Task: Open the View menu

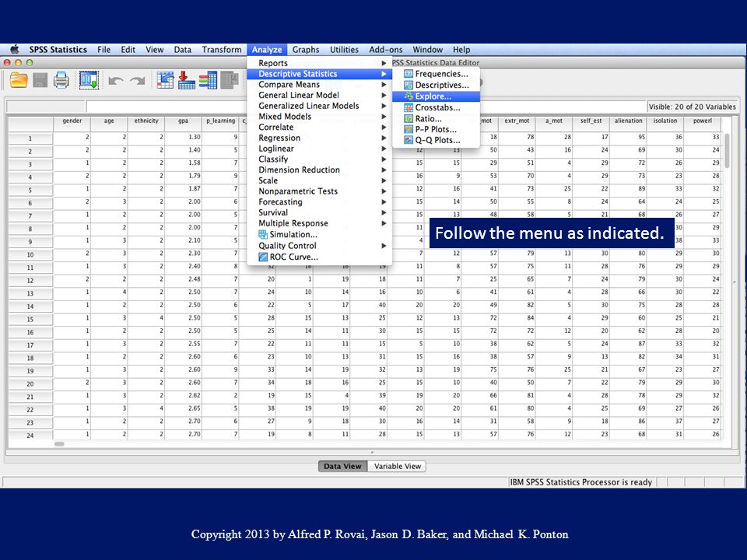Action: point(154,50)
